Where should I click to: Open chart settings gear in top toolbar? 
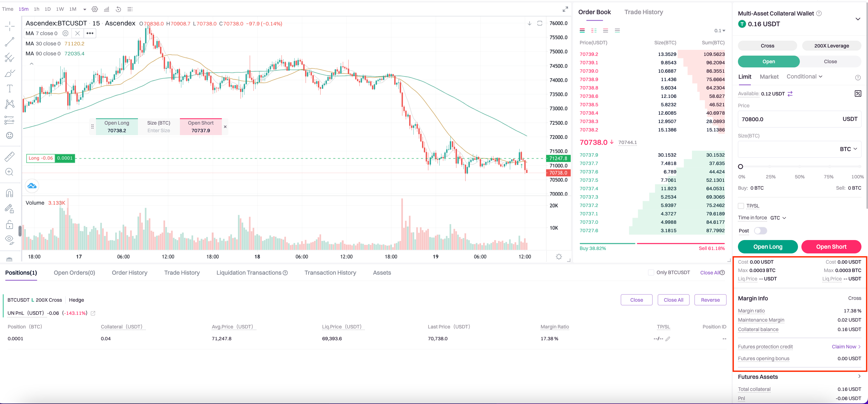(x=95, y=9)
